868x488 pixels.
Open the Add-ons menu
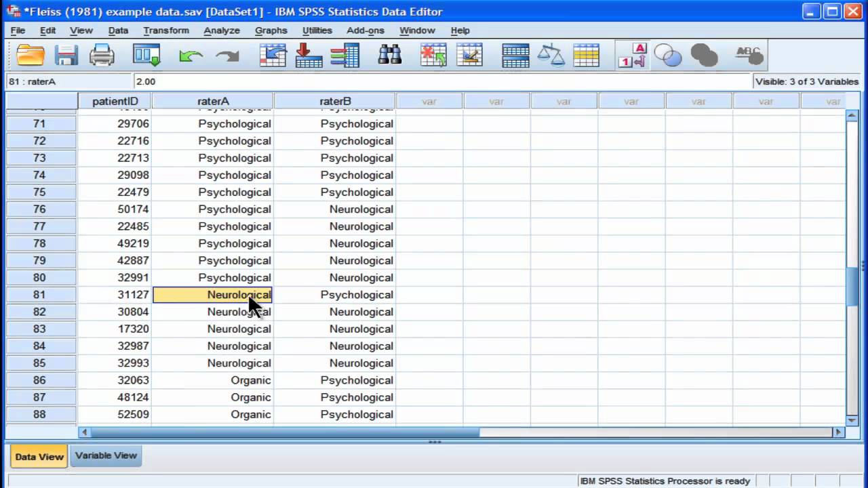[x=366, y=30]
